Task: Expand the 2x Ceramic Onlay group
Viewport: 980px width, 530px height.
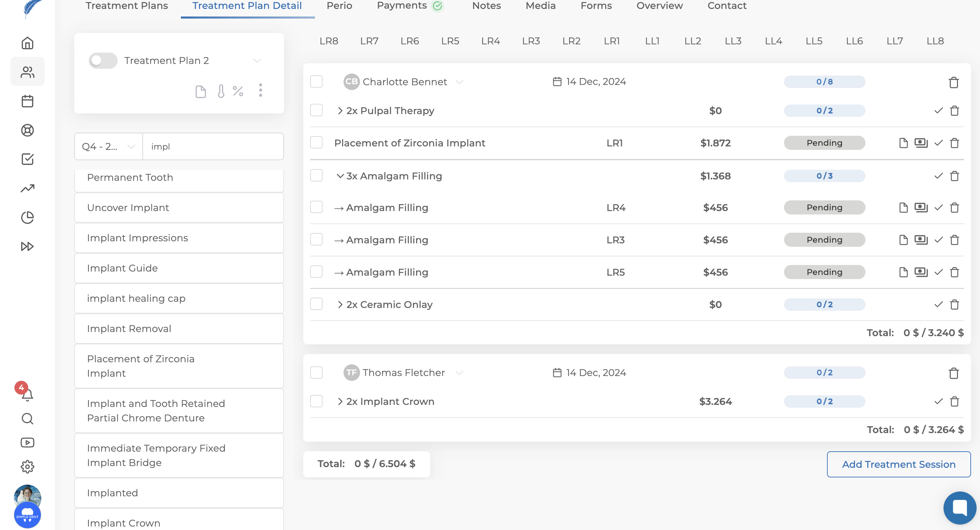Action: (x=340, y=305)
